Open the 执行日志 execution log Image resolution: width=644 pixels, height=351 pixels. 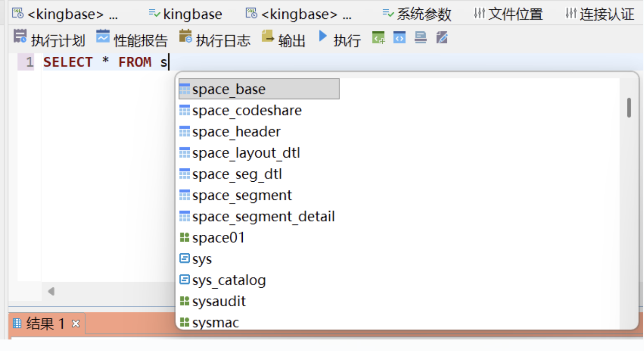coord(215,40)
